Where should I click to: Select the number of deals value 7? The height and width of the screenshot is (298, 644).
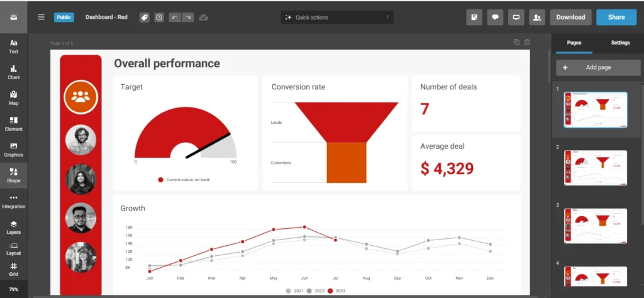point(425,109)
